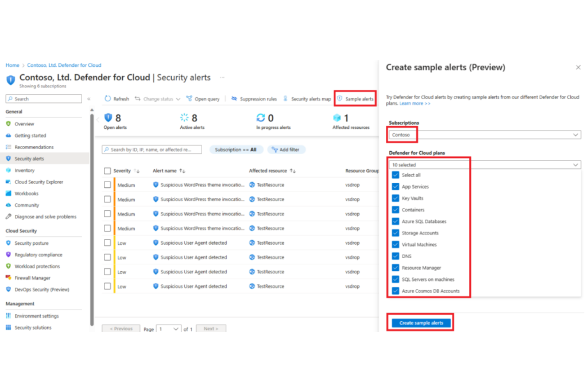
Task: Switch to the Security alerts sidebar section
Action: point(29,158)
